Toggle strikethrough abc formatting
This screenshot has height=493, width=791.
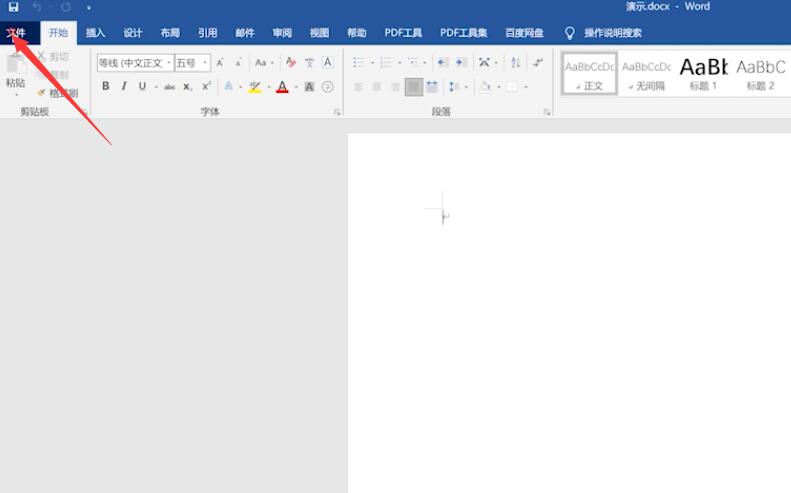pos(170,87)
